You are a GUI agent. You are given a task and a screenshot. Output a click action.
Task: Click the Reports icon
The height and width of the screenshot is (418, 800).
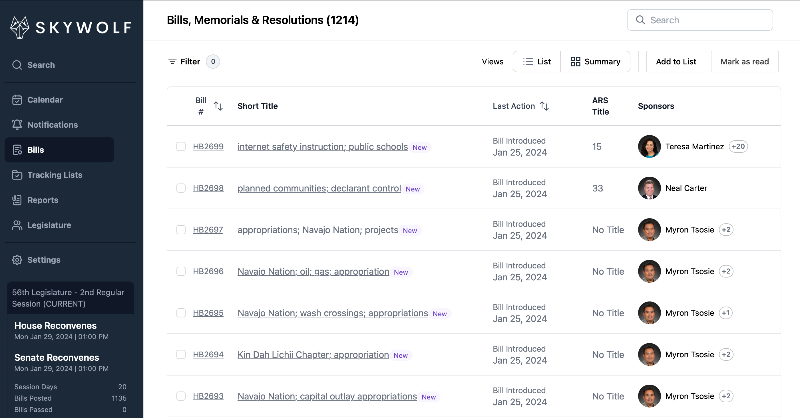(x=17, y=200)
